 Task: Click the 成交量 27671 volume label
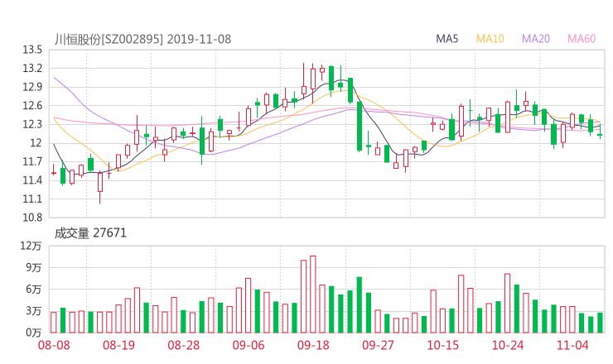[90, 233]
